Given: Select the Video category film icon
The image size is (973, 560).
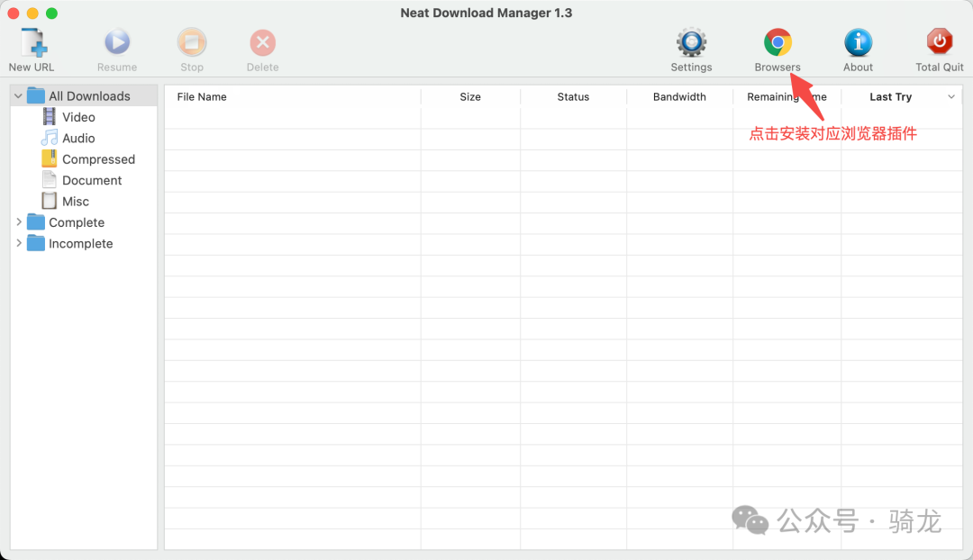Looking at the screenshot, I should [x=49, y=116].
